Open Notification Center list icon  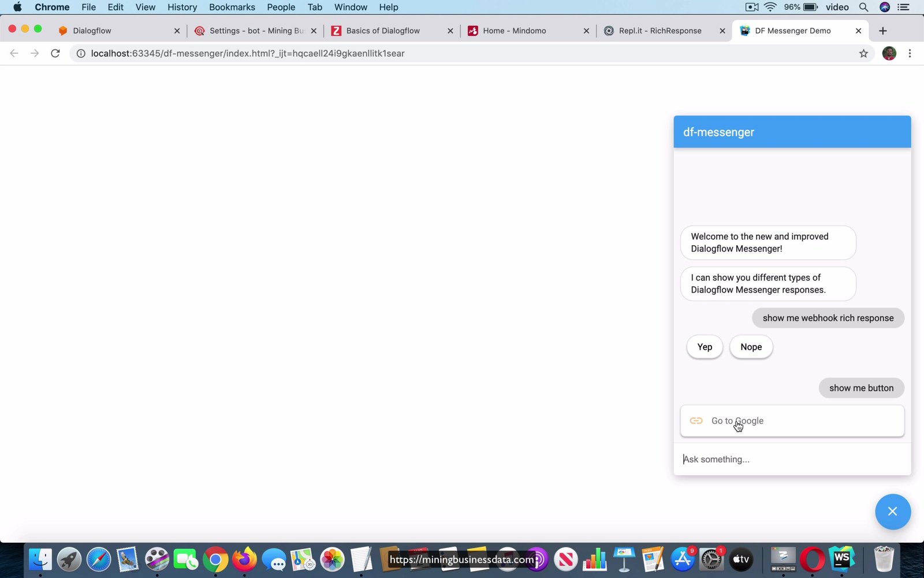(904, 7)
